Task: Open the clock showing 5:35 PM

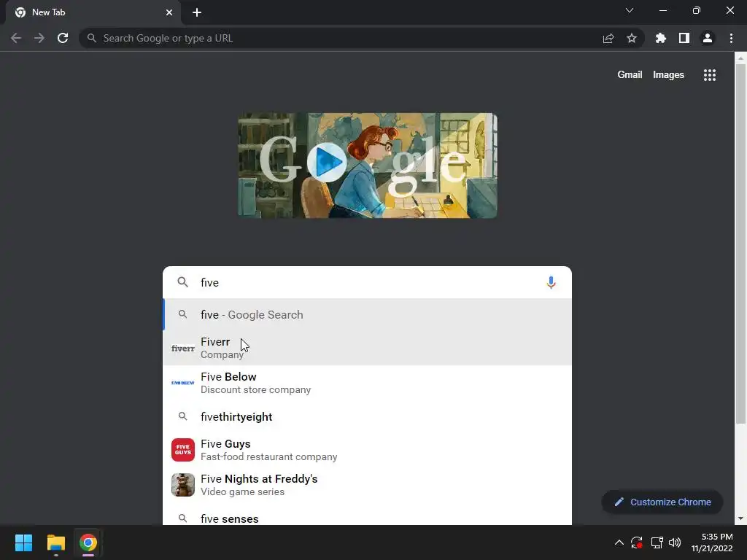Action: coord(712,542)
